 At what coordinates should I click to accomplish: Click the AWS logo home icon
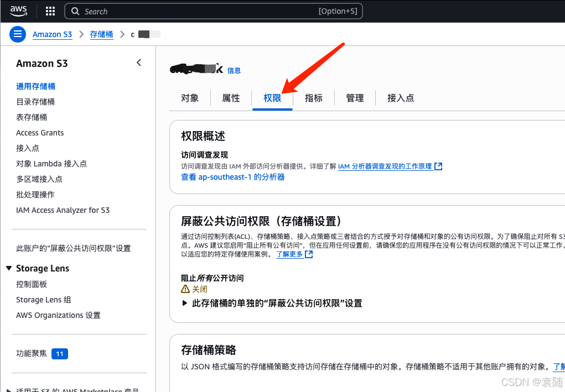tap(18, 11)
